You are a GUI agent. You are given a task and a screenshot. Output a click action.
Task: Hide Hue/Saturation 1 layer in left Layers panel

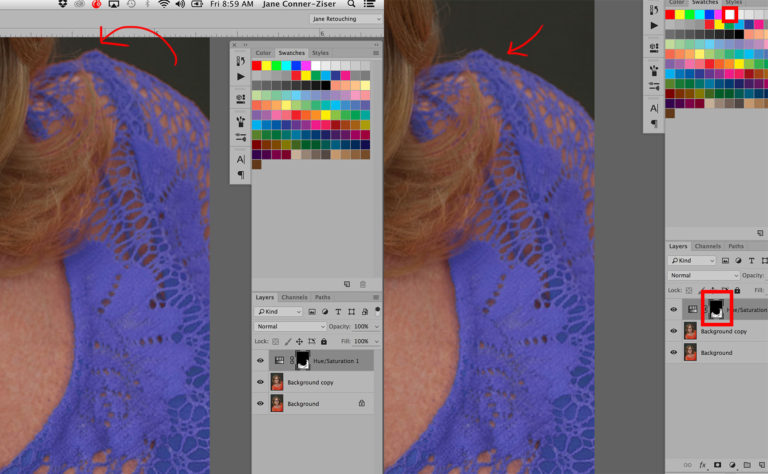(260, 360)
